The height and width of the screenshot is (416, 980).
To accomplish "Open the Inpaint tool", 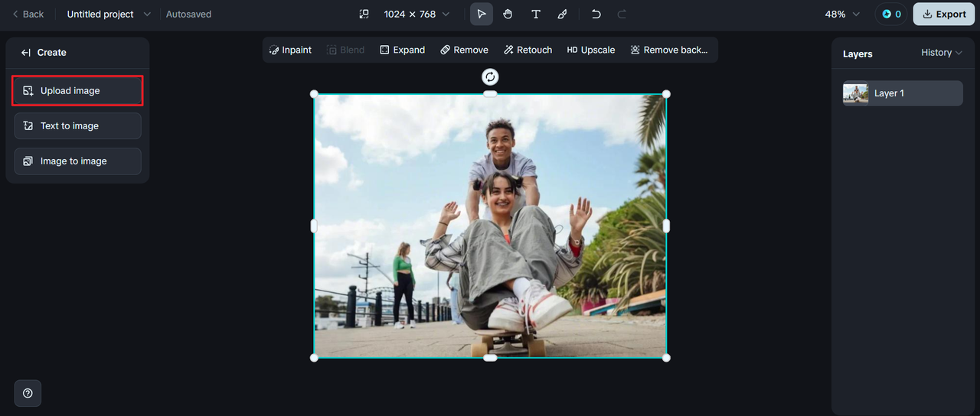I will [x=290, y=50].
